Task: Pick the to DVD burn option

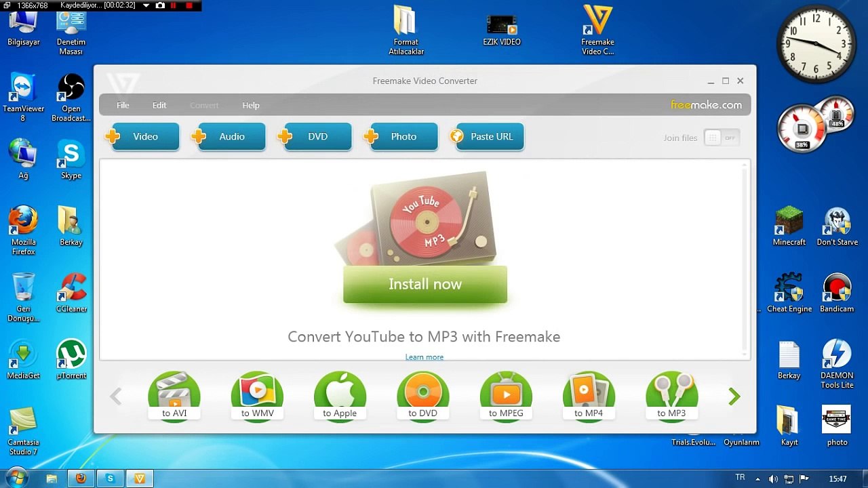Action: (x=422, y=396)
